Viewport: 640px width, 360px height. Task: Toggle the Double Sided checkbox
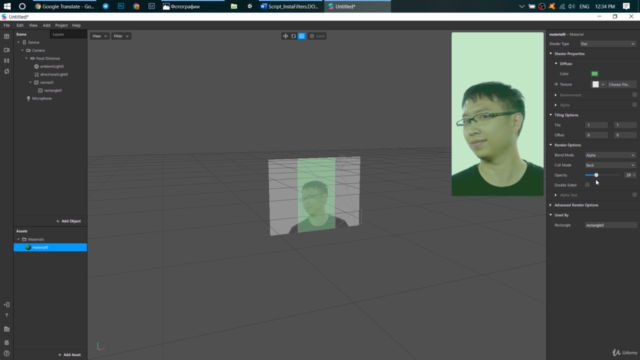tap(587, 185)
